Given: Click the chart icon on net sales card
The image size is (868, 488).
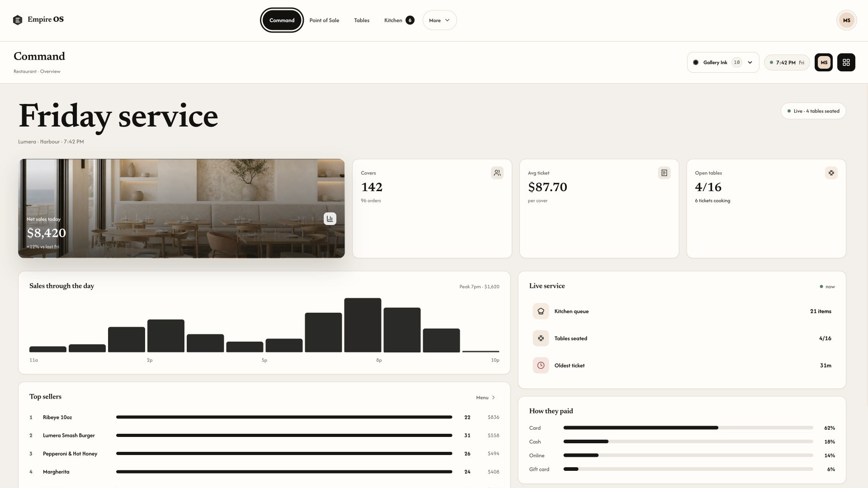Looking at the screenshot, I should pyautogui.click(x=330, y=219).
